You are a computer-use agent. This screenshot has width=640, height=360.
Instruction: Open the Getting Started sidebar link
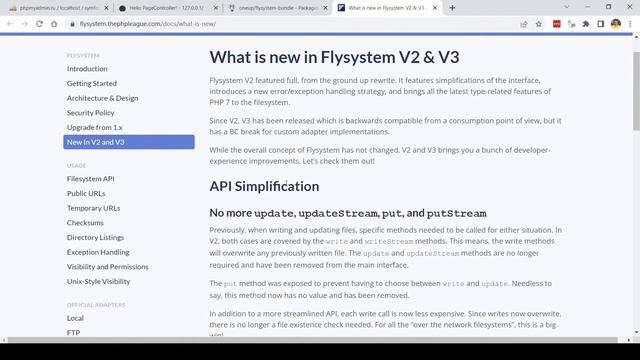92,83
